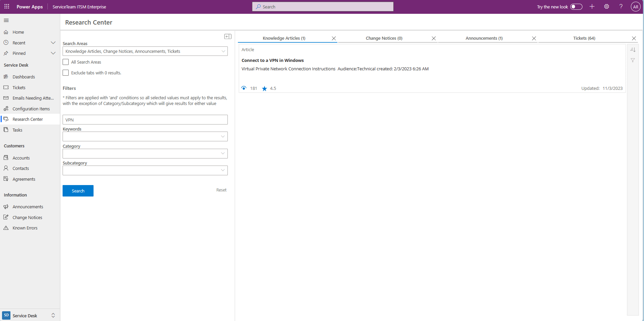Switch to the Announcements (1) tab
This screenshot has height=321, width=644.
(484, 38)
